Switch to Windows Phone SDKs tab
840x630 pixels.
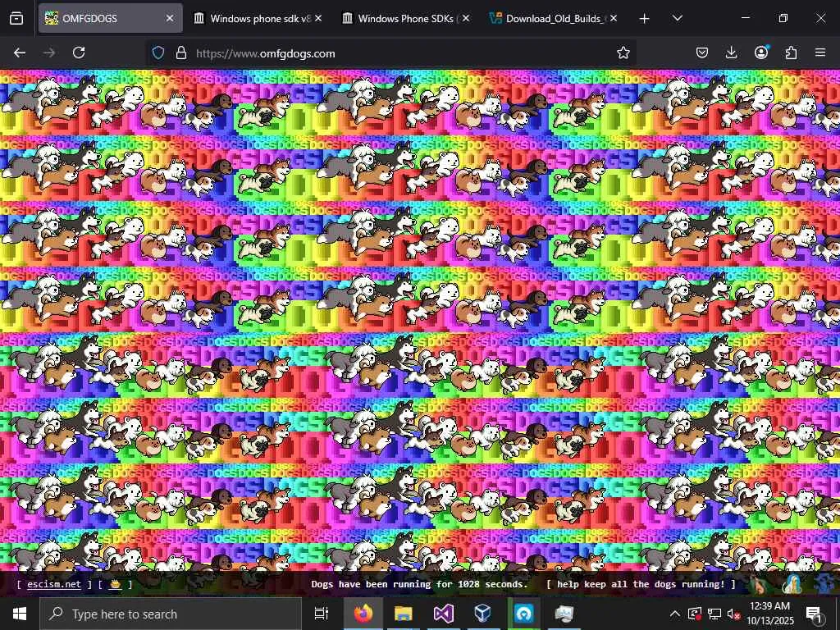(407, 19)
